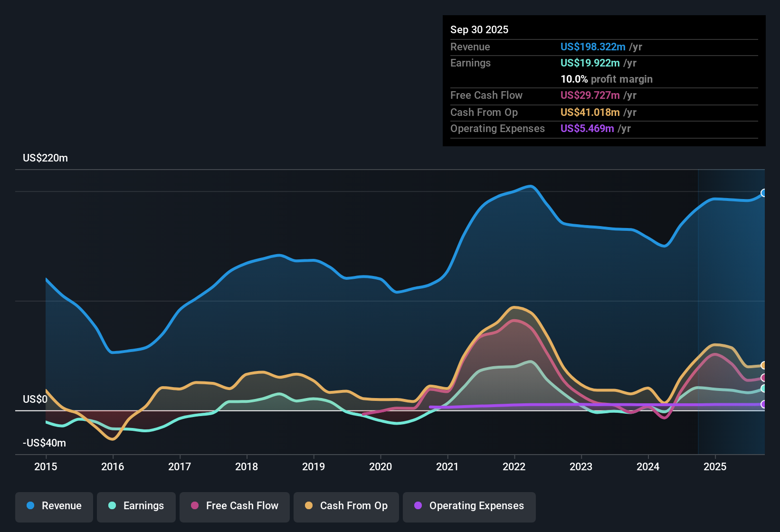Select the Revenue endpoint marker on the chart
The width and height of the screenshot is (780, 532).
[x=764, y=193]
